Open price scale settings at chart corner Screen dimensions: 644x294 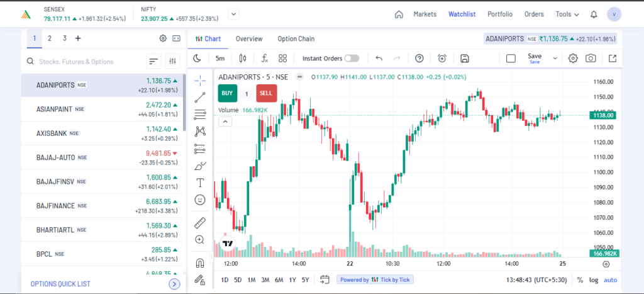(x=606, y=264)
